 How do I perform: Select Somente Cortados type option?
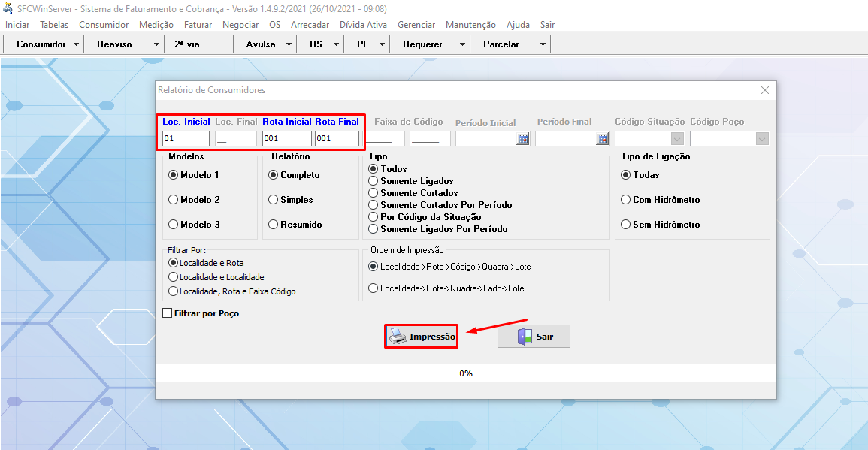pos(374,193)
